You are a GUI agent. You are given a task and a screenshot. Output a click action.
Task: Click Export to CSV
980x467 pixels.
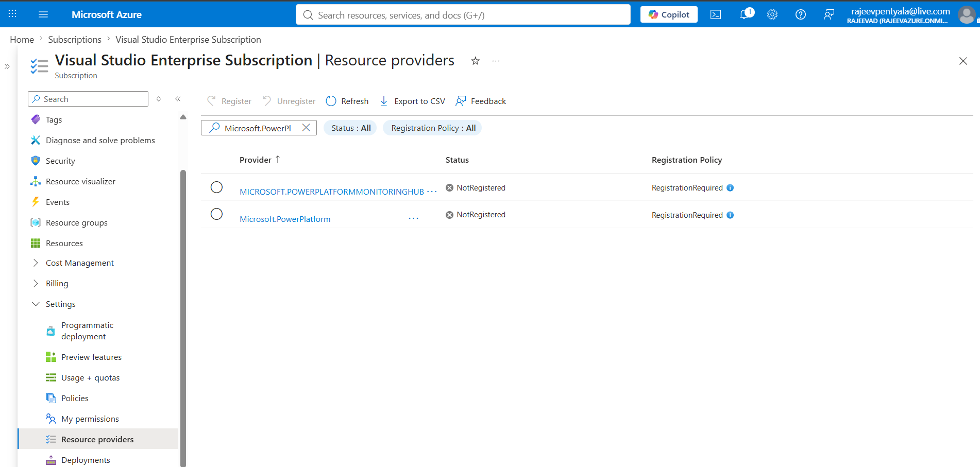(412, 101)
